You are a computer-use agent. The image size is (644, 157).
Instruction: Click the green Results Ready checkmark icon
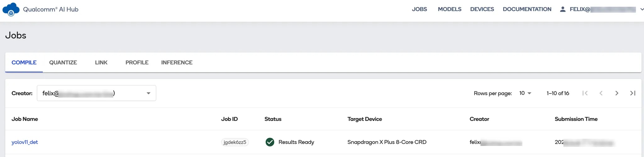(270, 142)
